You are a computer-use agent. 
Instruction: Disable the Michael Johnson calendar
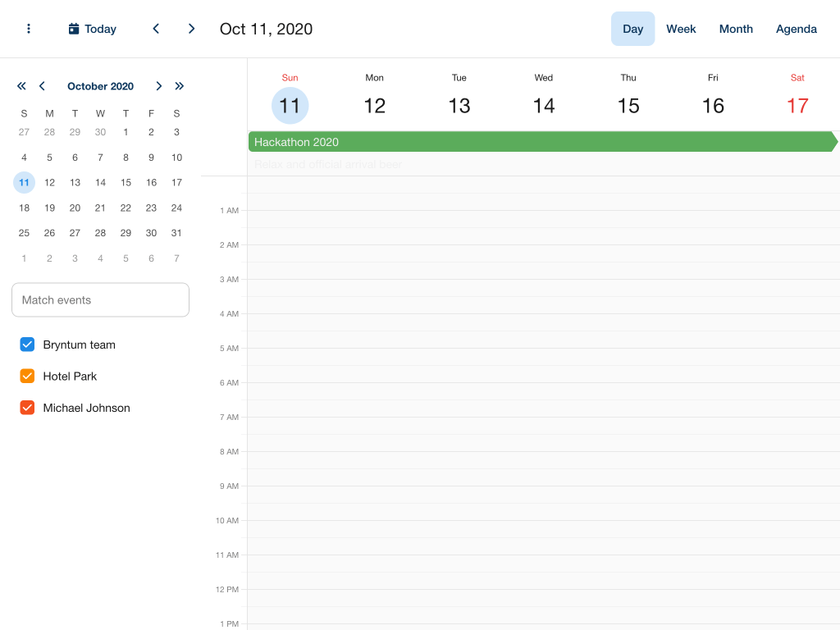point(27,408)
